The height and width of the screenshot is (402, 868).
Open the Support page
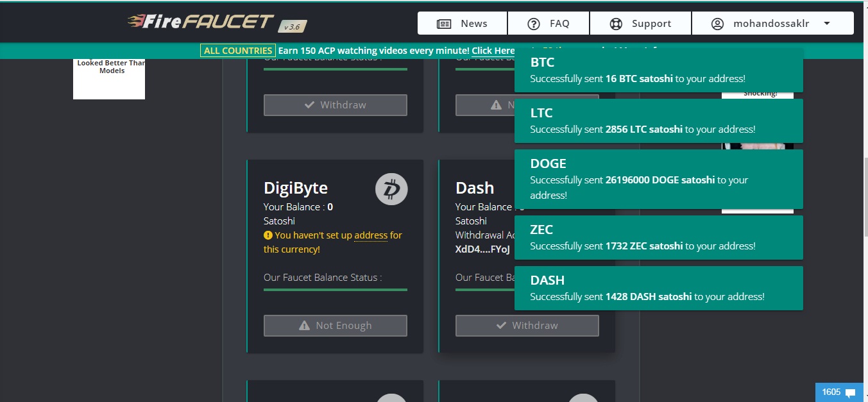tap(640, 23)
